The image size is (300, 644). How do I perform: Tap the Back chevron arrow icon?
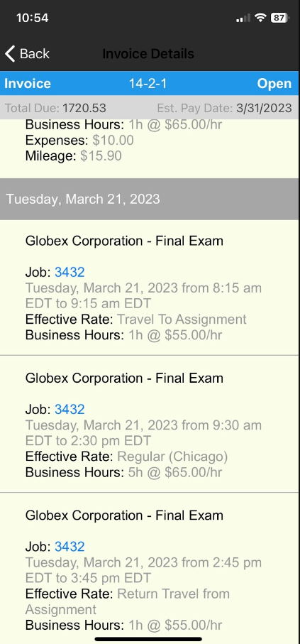[10, 54]
